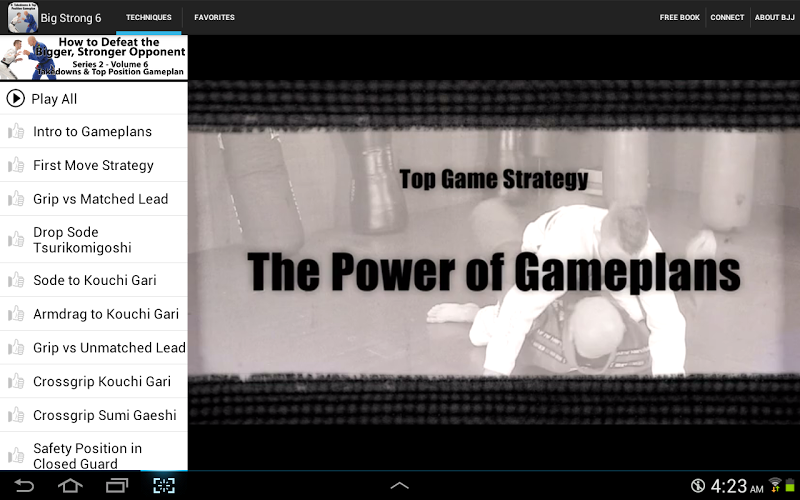
Task: Open About BJJ section
Action: click(774, 17)
